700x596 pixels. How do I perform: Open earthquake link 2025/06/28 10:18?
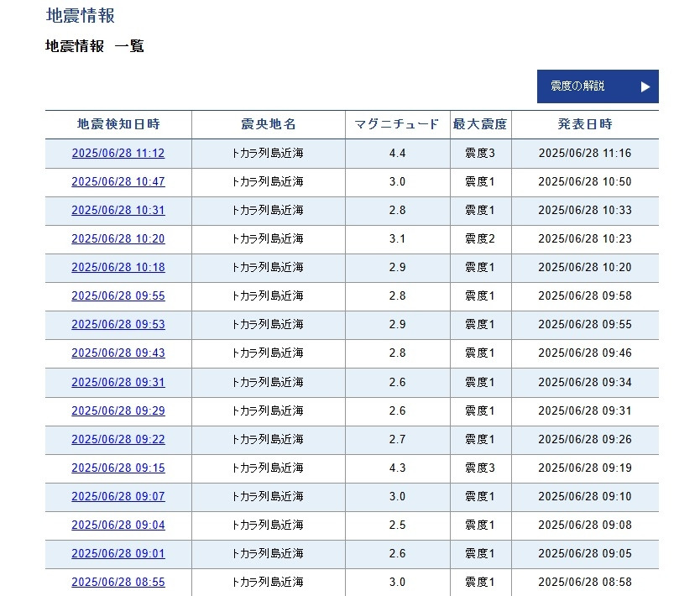(118, 268)
